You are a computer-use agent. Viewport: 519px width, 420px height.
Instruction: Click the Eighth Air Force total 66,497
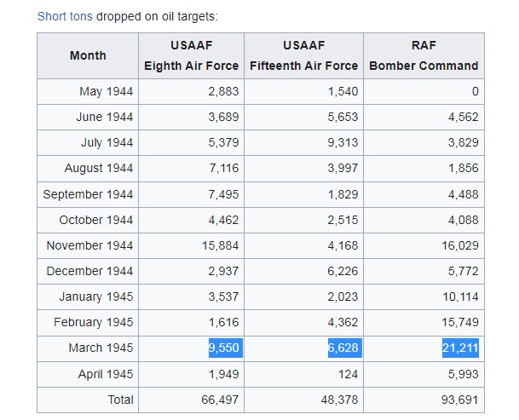point(221,400)
